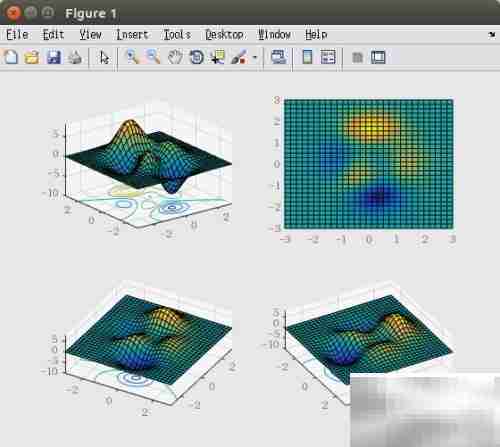Select the Rotate 3D tool
Viewport: 500px width, 447px height.
click(197, 57)
